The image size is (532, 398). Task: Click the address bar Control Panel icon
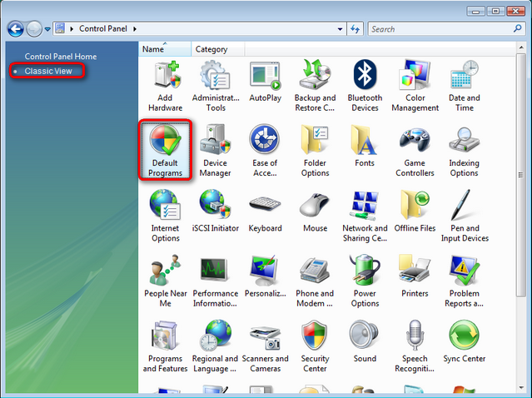tap(60, 28)
